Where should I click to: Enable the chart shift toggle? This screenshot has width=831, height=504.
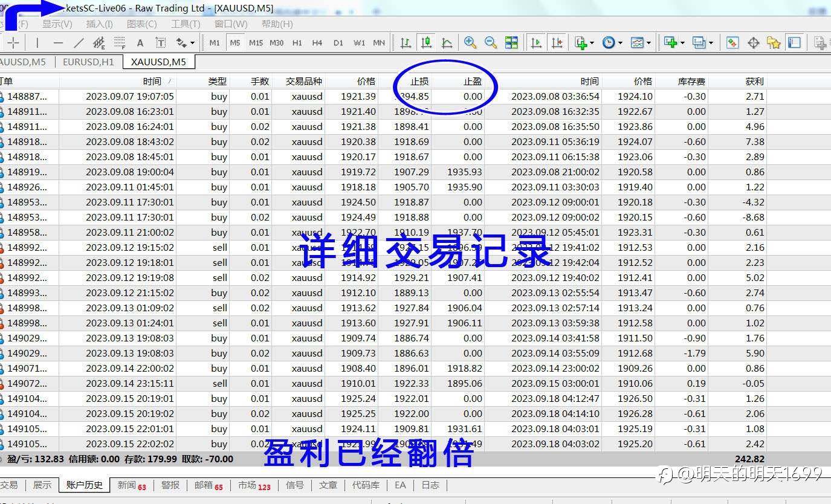pyautogui.click(x=557, y=42)
